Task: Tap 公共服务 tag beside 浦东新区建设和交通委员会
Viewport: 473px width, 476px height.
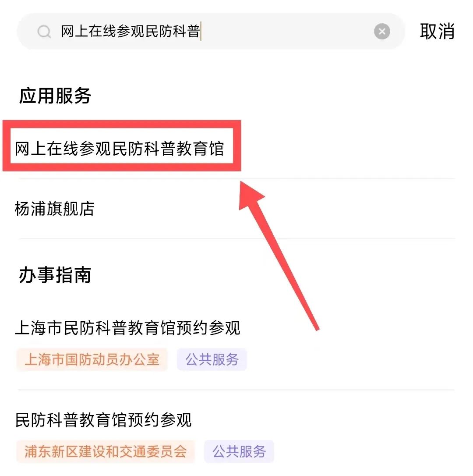Action: (x=239, y=451)
